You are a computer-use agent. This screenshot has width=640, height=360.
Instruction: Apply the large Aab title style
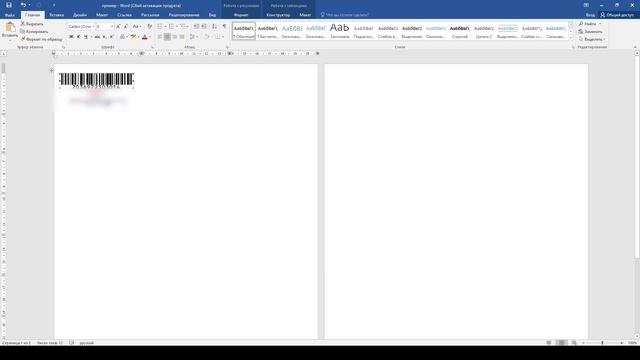340,31
